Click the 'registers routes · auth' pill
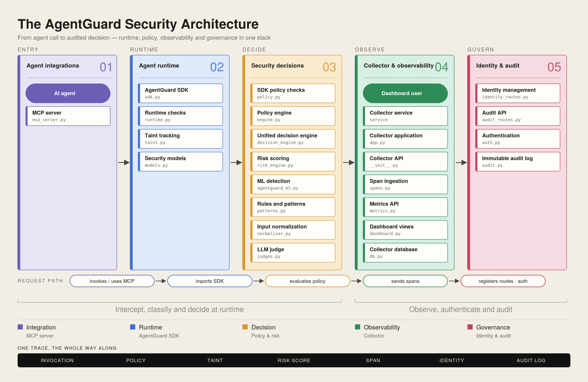588x382 pixels. click(503, 281)
